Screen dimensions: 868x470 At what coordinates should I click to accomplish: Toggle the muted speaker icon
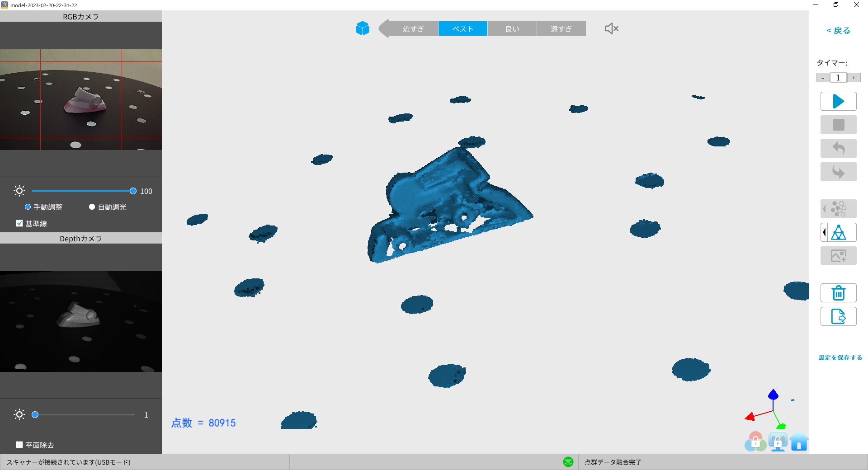click(x=611, y=28)
